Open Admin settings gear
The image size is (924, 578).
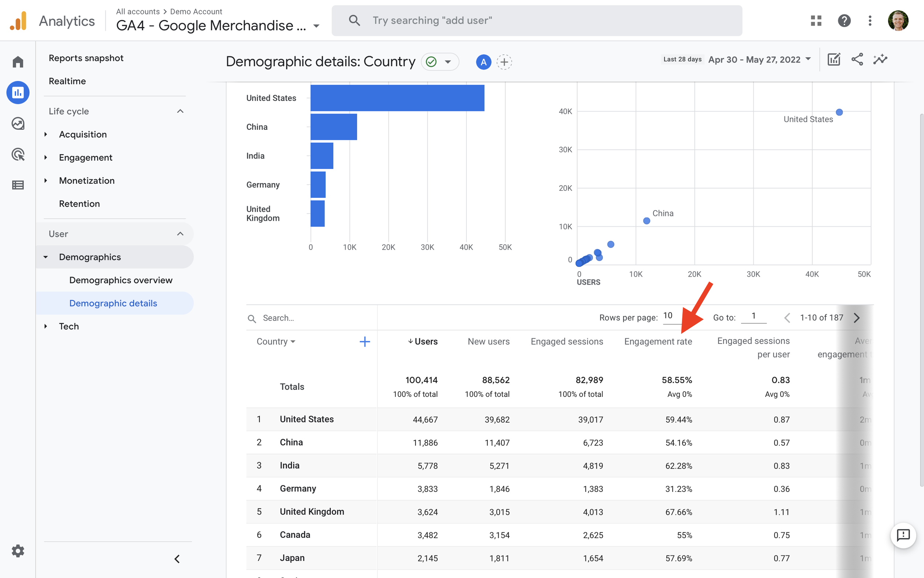click(18, 551)
